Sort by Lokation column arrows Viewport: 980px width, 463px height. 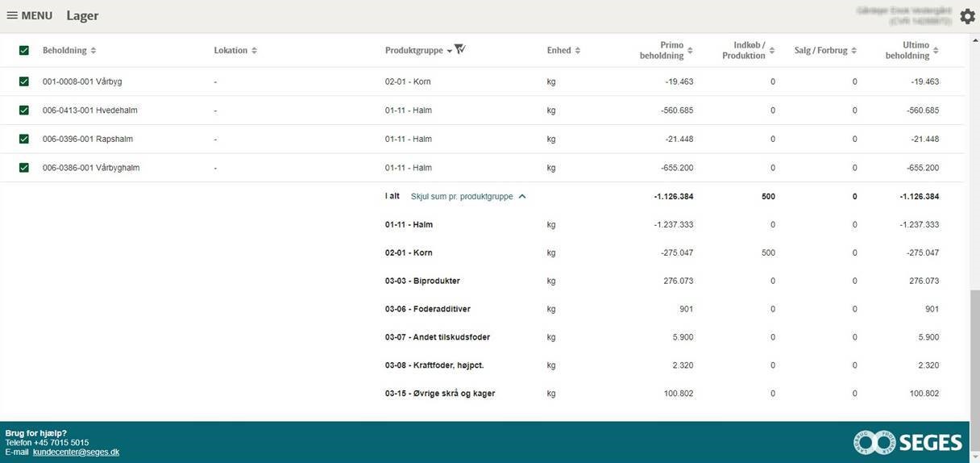tap(255, 50)
